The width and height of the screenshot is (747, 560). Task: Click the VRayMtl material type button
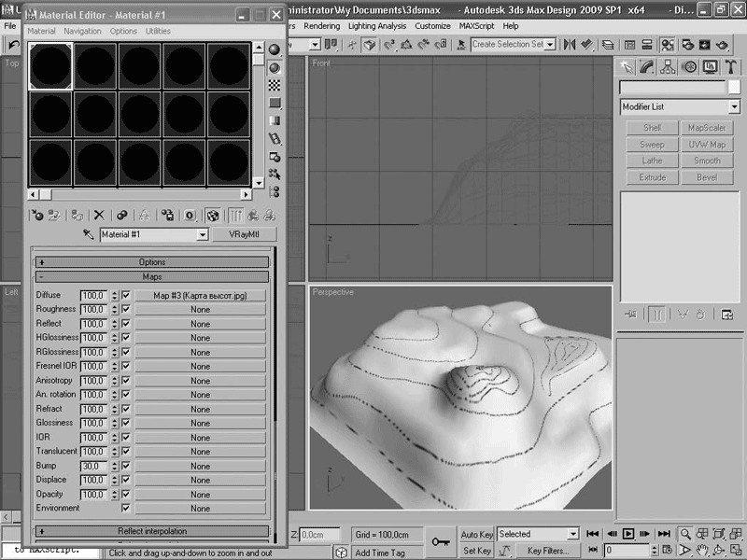(x=239, y=235)
